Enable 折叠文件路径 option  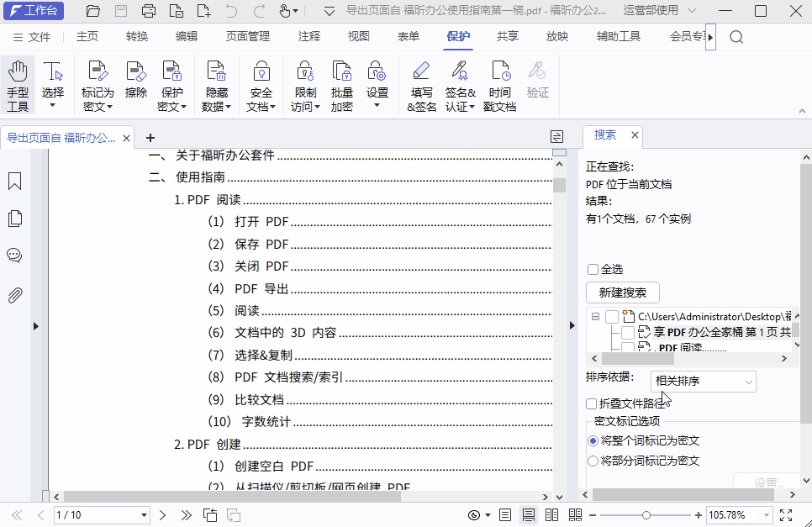click(593, 403)
